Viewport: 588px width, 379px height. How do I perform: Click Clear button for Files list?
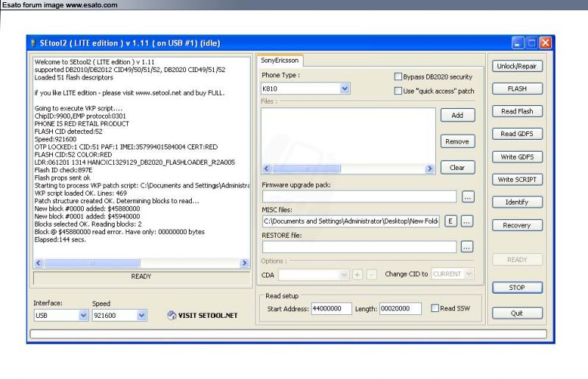[457, 168]
